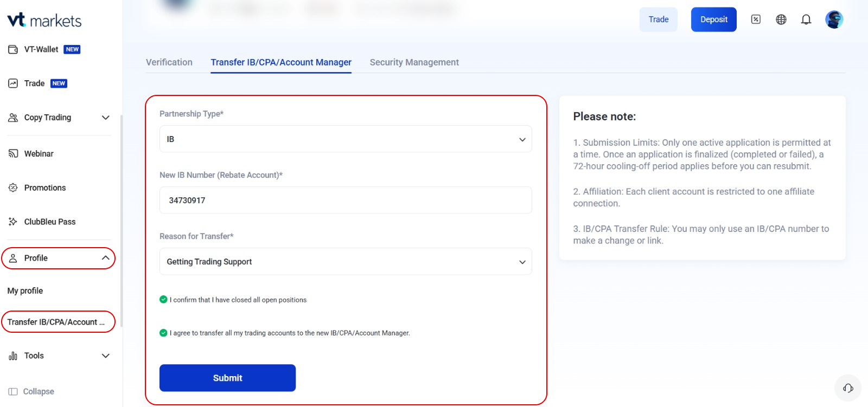Click the Profile person icon

[x=13, y=258]
